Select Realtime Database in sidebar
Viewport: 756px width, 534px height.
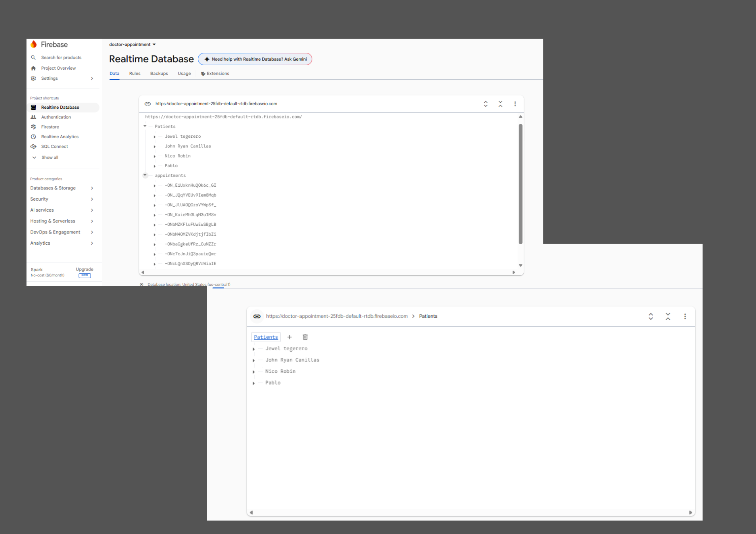pyautogui.click(x=63, y=107)
